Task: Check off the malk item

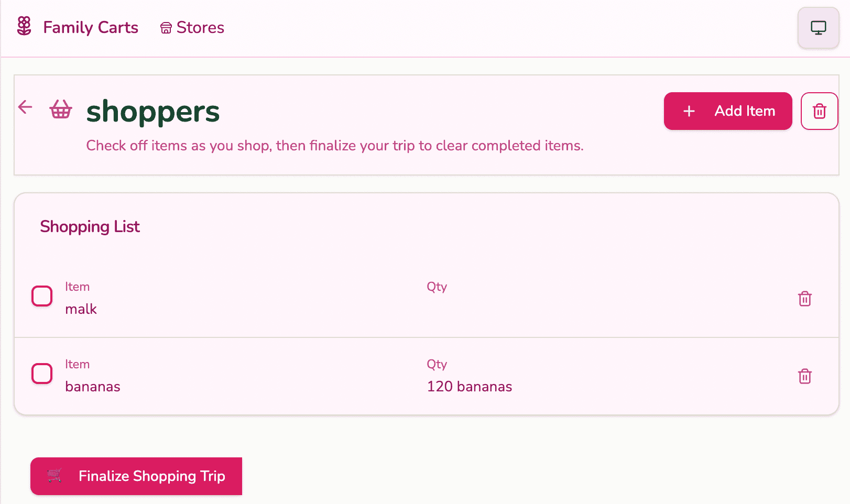Action: coord(42,296)
